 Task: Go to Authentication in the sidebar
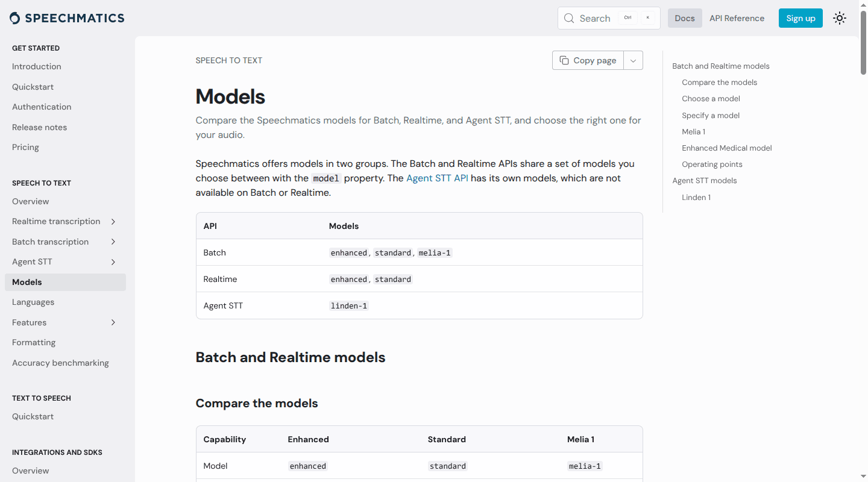coord(42,107)
